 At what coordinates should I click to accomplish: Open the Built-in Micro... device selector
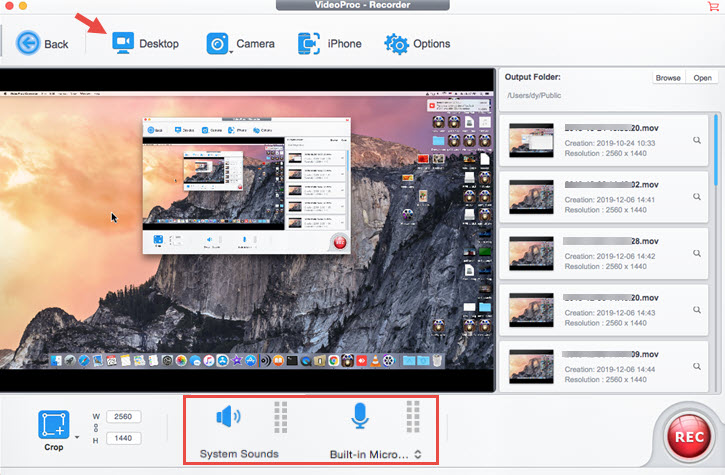click(375, 454)
